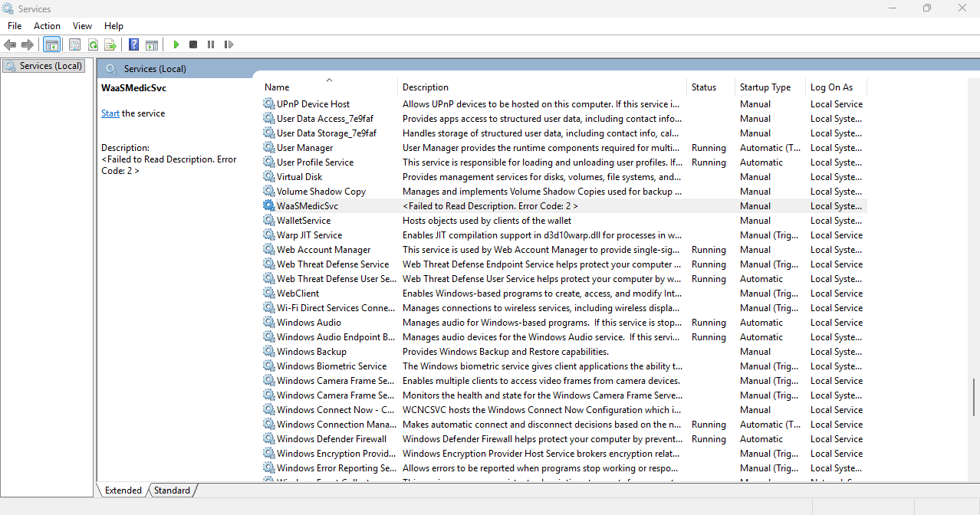Click WaaSMedicSvc heading in left details pane
The image size is (980, 515).
(133, 87)
